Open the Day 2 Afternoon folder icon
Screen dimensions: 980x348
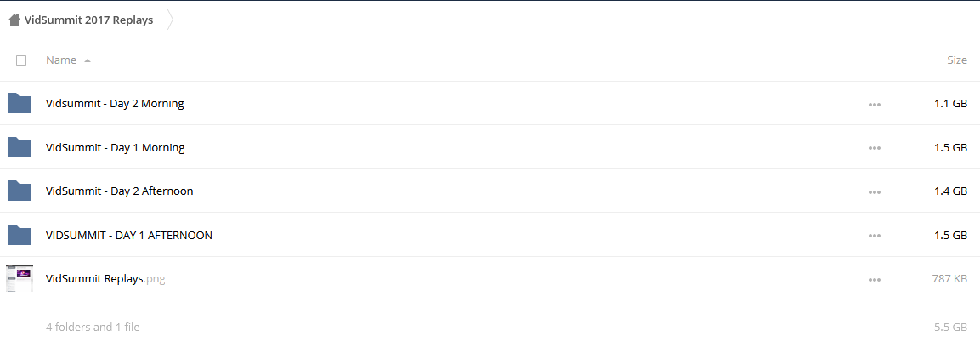pos(20,191)
